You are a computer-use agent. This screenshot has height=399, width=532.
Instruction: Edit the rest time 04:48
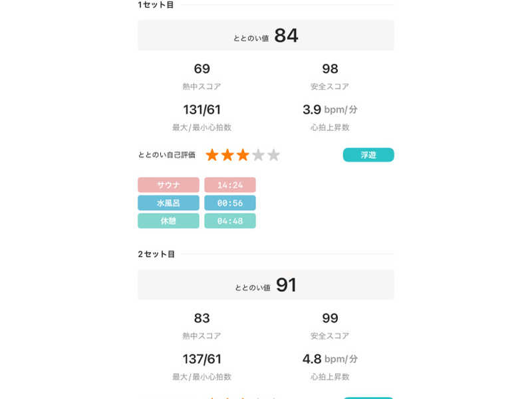(x=230, y=221)
